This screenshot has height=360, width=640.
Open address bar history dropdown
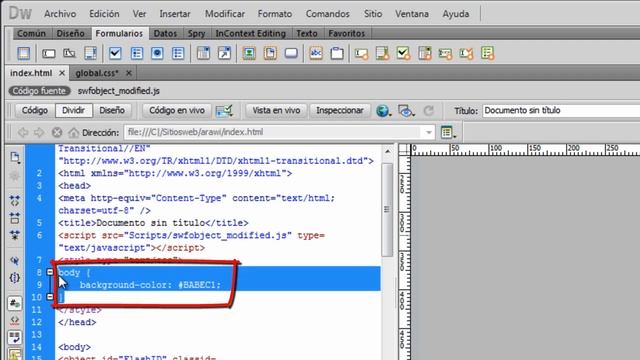429,132
